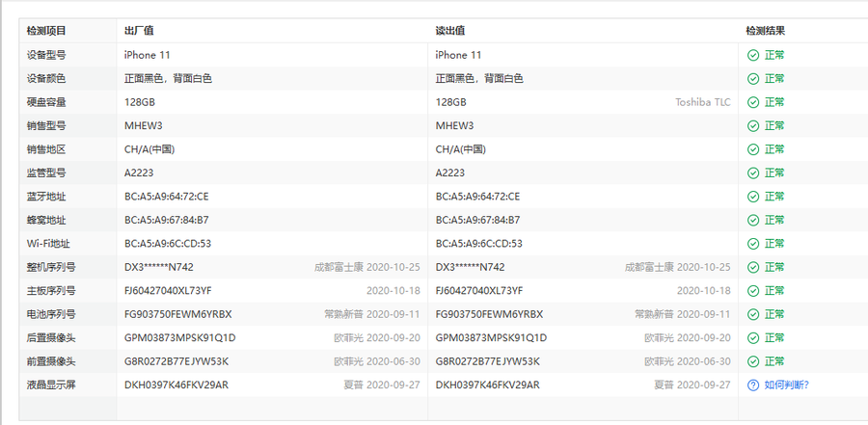Click the green check icon in 整机序列号 row
Image resolution: width=868 pixels, height=425 pixels.
click(x=753, y=267)
